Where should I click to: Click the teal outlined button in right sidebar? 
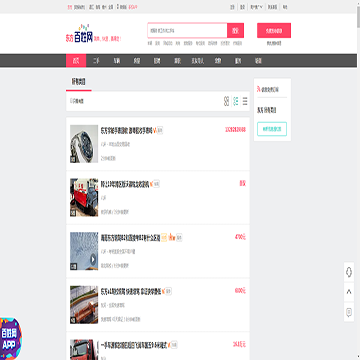(x=272, y=129)
